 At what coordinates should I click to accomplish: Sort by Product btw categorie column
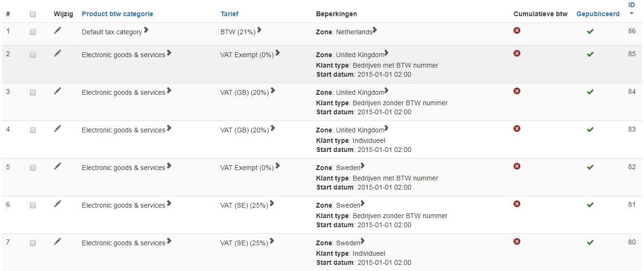tap(117, 14)
